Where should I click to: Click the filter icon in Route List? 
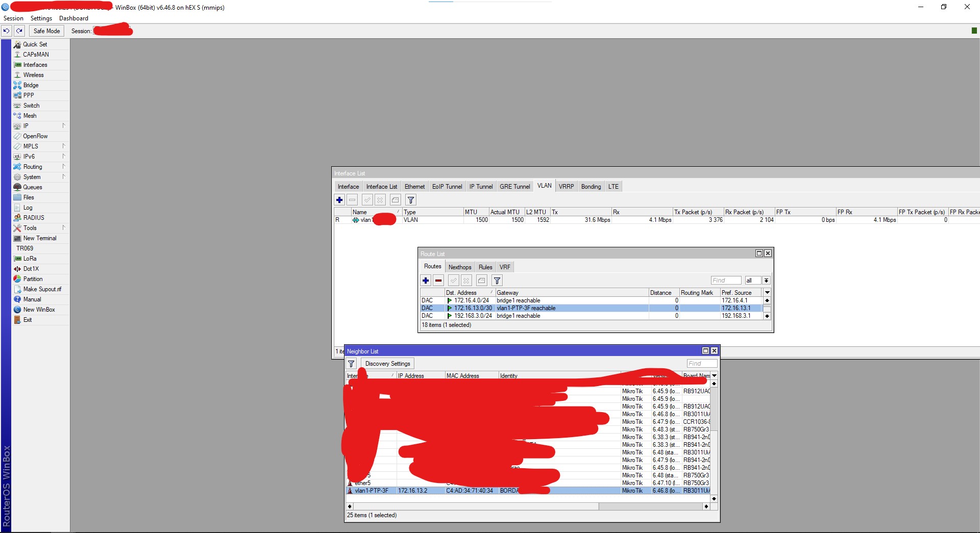pos(497,281)
